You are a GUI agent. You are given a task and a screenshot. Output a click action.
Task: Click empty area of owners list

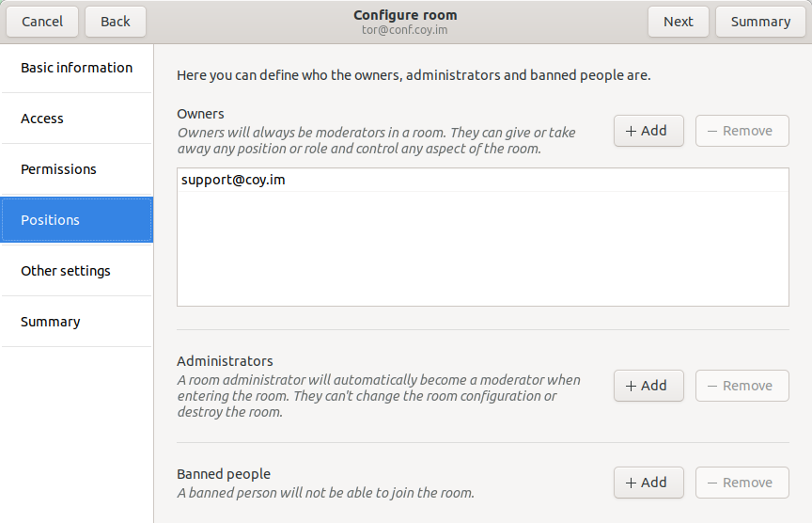coord(482,254)
